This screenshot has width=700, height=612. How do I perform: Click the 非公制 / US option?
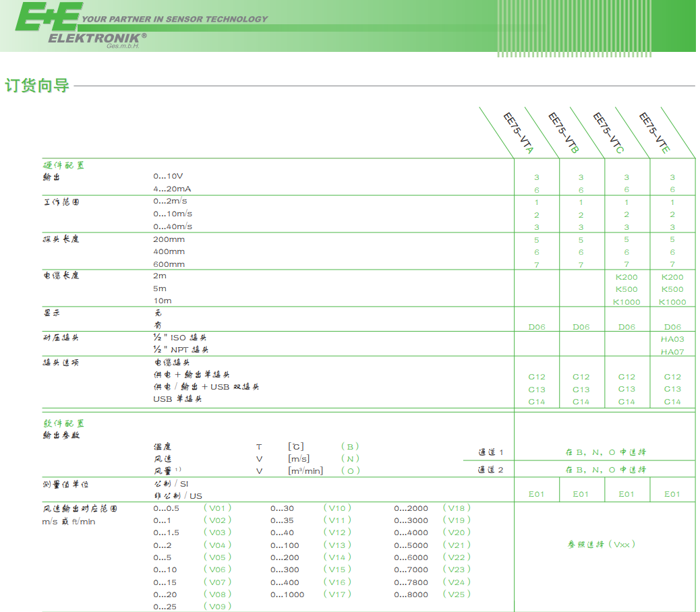click(178, 496)
